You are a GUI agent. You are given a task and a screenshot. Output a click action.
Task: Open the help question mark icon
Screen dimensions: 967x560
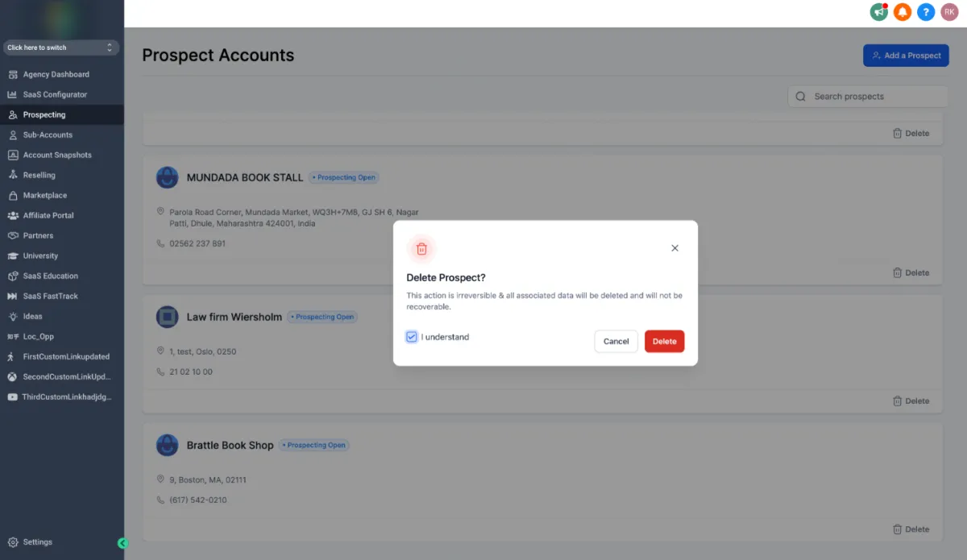pos(926,12)
